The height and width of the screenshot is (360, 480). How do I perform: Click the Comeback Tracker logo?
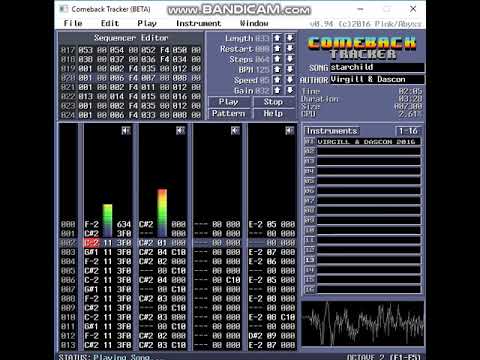[x=362, y=47]
